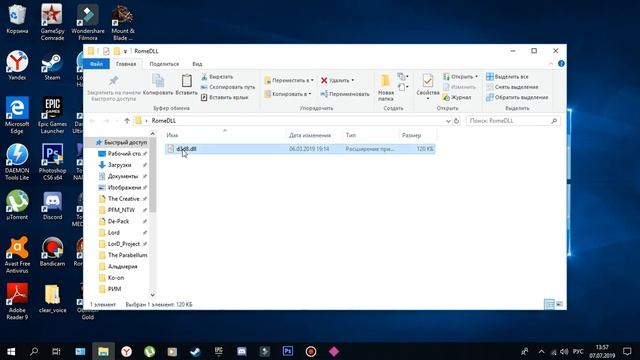Click the back navigation arrow

[92, 121]
